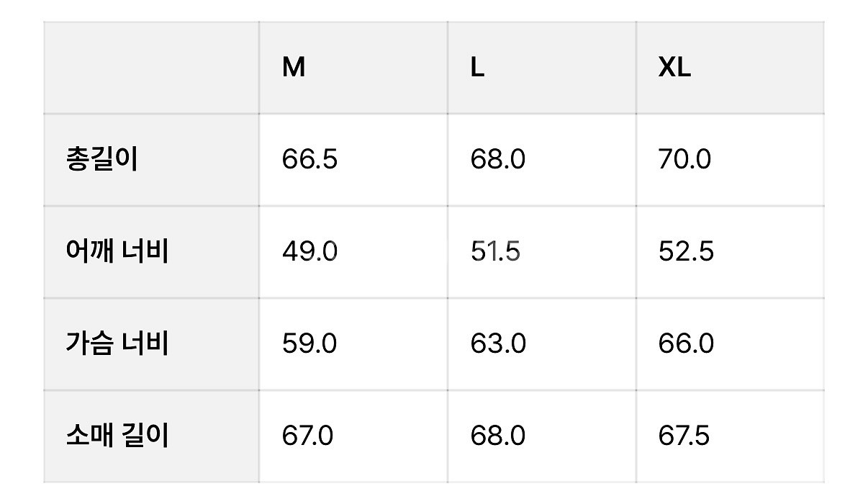The image size is (868, 499).
Task: Select the 68.0 value in 소매 길이 row
Action: [x=498, y=436]
